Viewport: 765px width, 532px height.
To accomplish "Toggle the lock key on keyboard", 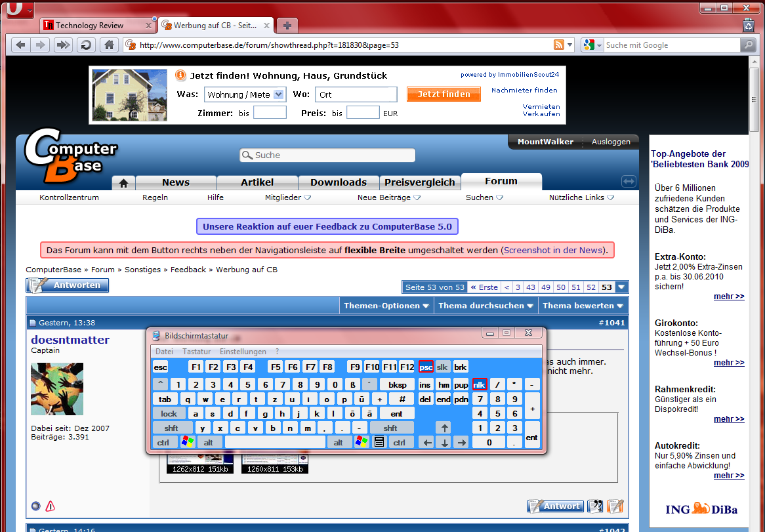I will (169, 413).
